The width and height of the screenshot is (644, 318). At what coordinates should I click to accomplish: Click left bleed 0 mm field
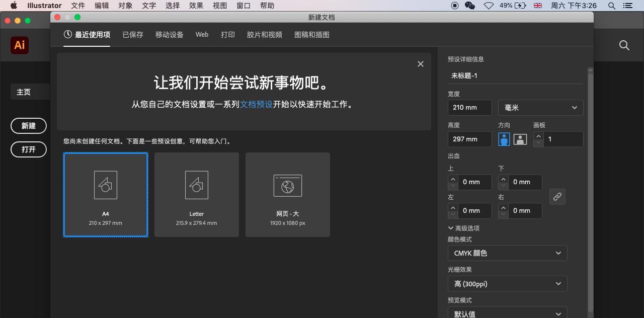[475, 211]
